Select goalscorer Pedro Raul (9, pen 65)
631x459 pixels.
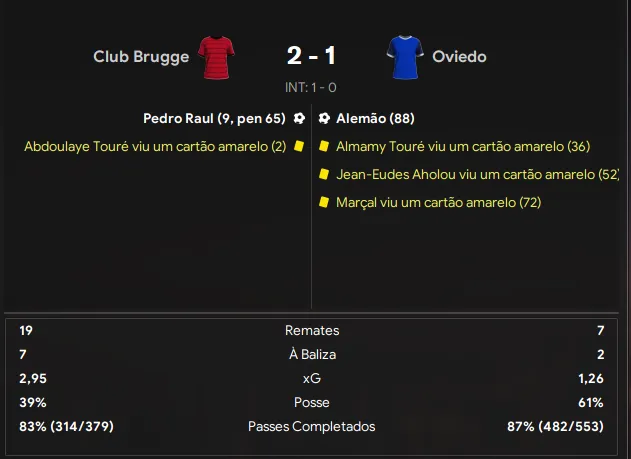pyautogui.click(x=214, y=118)
